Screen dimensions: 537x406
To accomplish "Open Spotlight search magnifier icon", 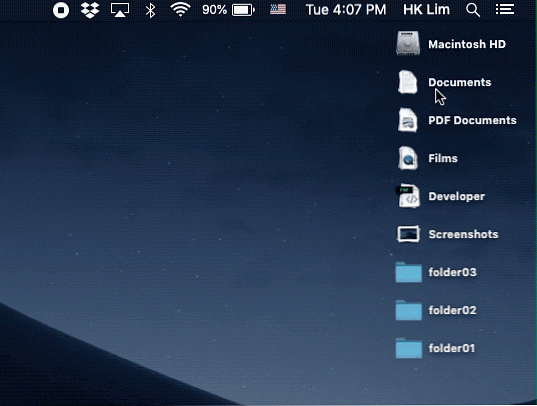I will 473,10.
